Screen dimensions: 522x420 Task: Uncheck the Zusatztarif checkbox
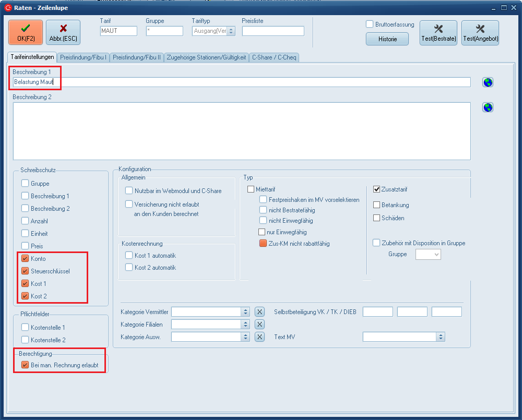coord(377,189)
